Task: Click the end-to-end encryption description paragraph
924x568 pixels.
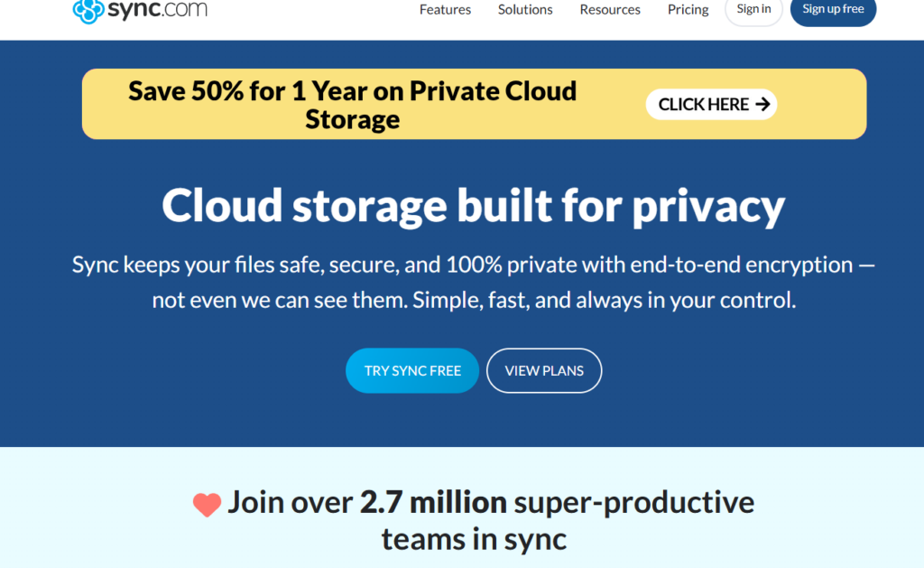Action: [x=473, y=282]
